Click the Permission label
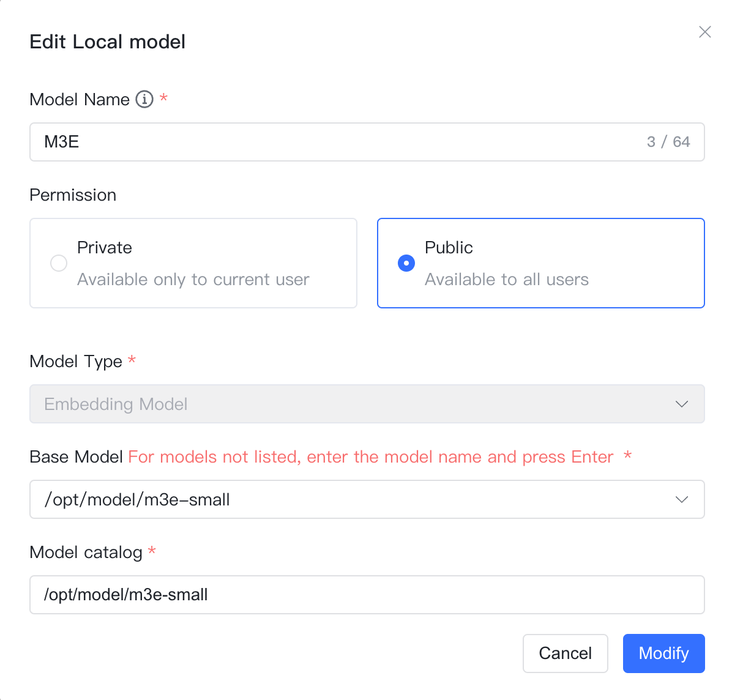Screen dimensions: 732x700 click(73, 195)
